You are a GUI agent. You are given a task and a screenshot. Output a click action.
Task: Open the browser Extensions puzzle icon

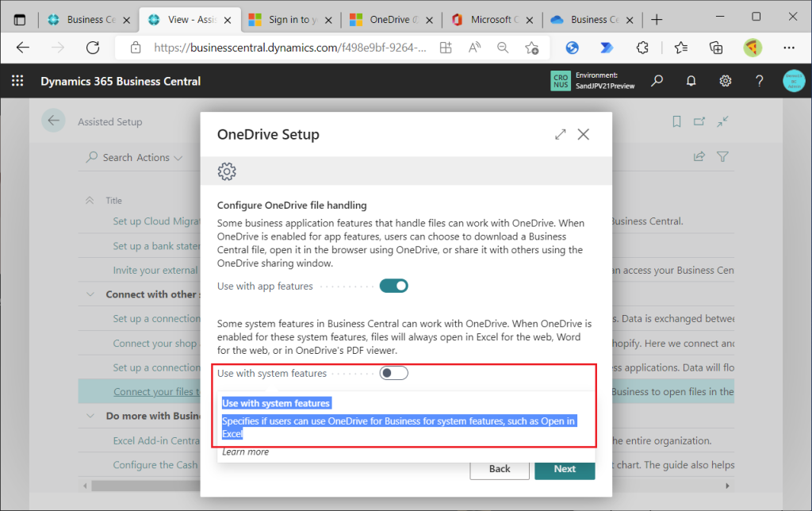[642, 48]
